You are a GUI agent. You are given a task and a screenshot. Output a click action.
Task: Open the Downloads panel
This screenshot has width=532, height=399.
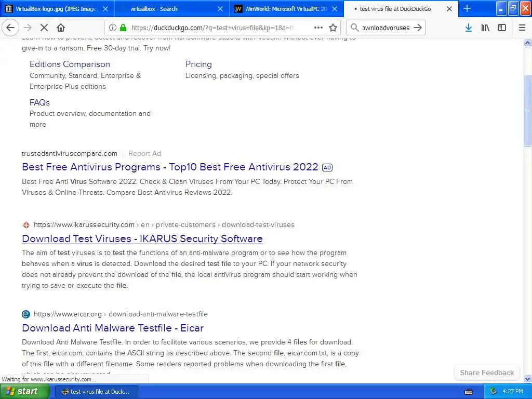pos(469,28)
